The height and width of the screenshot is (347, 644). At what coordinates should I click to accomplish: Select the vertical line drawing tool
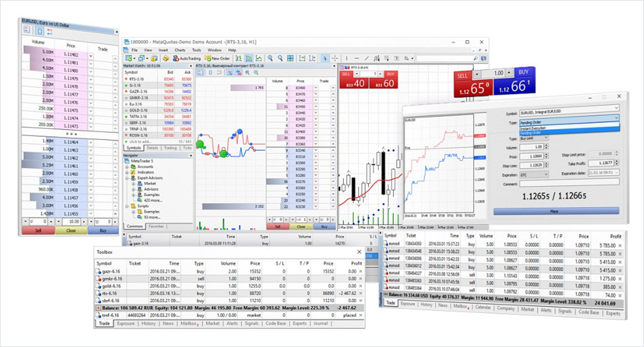click(347, 58)
